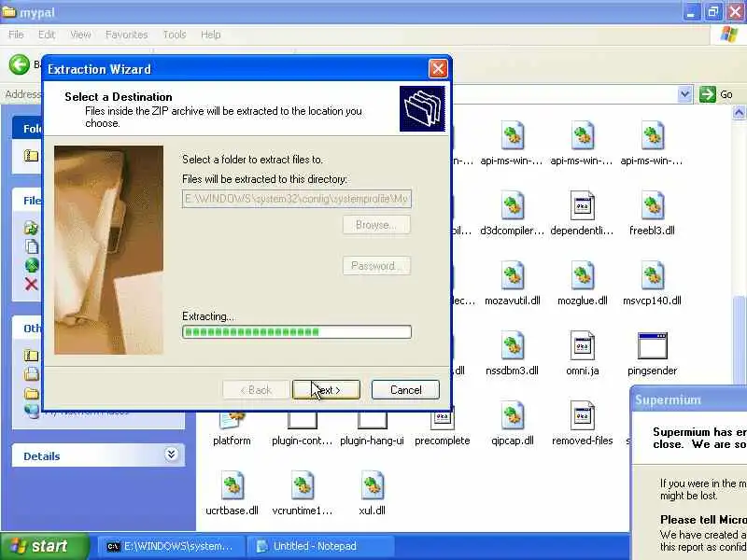Viewport: 747px width, 560px height.
Task: Select the platform file label
Action: (232, 441)
